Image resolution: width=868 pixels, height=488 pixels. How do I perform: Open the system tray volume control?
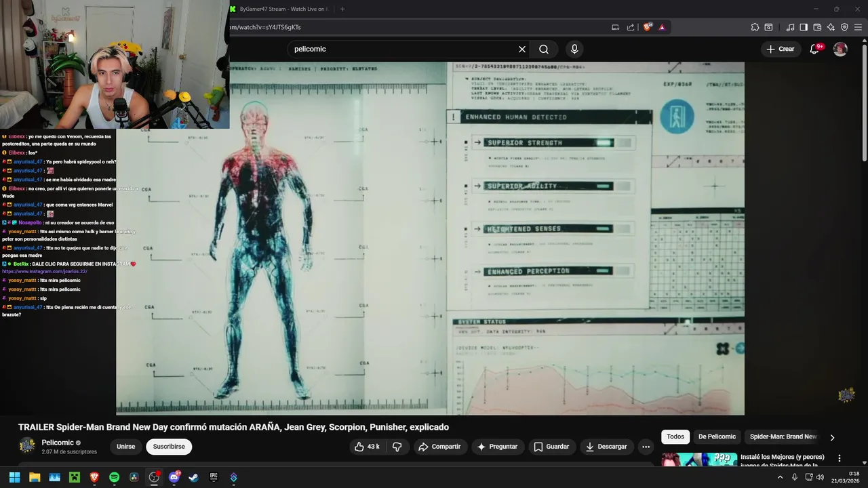[820, 477]
